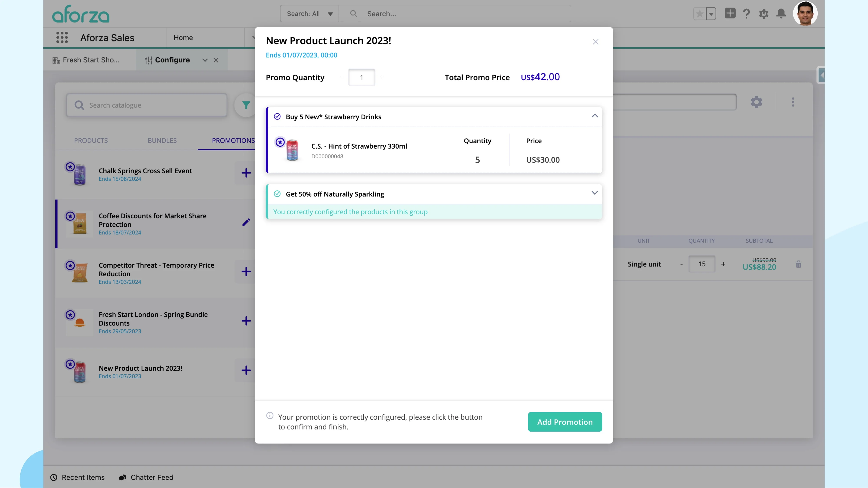Add Competitor Threat price reduction promotion
868x488 pixels.
click(246, 272)
